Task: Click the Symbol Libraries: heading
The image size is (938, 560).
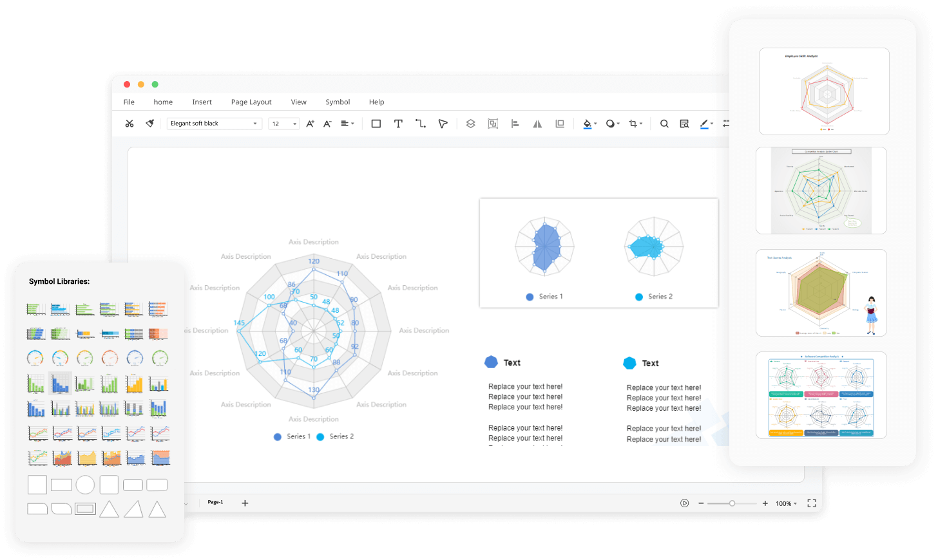Action: click(x=59, y=281)
